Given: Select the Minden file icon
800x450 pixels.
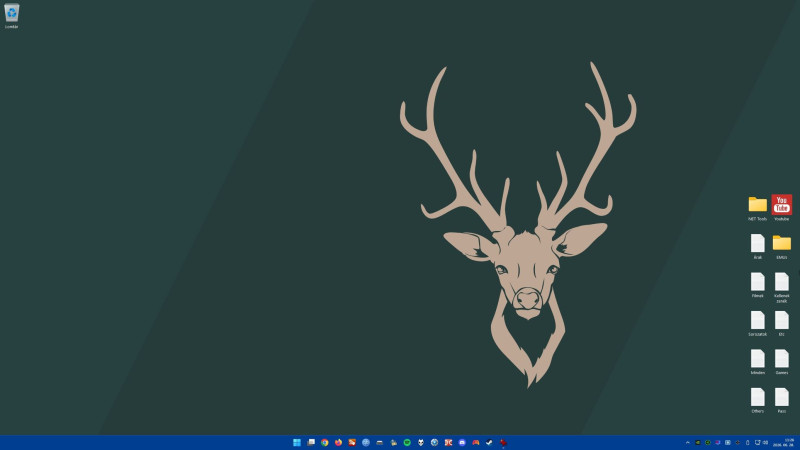Looking at the screenshot, I should click(x=758, y=362).
